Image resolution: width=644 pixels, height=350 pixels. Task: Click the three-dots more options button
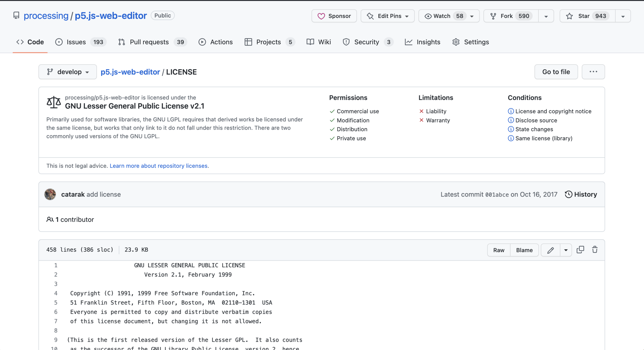click(x=593, y=72)
